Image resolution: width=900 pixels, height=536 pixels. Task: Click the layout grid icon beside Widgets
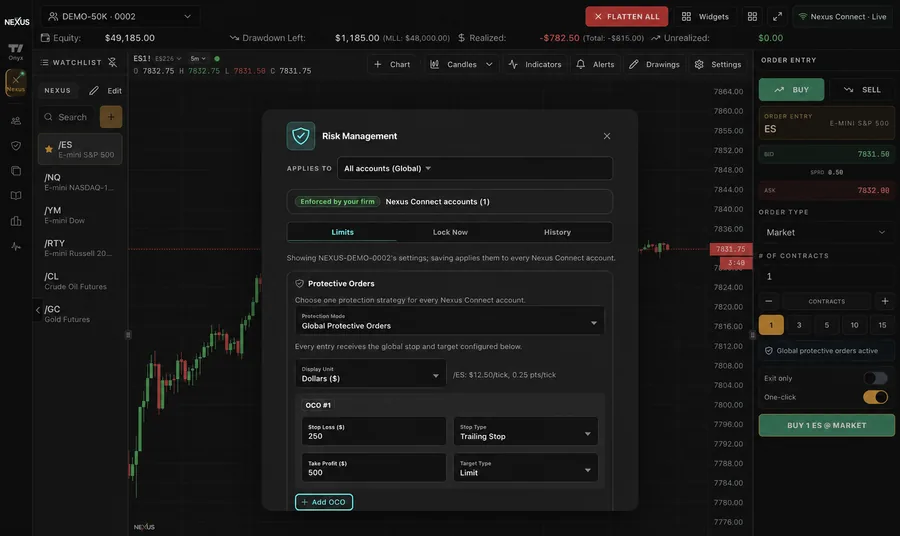(x=752, y=17)
